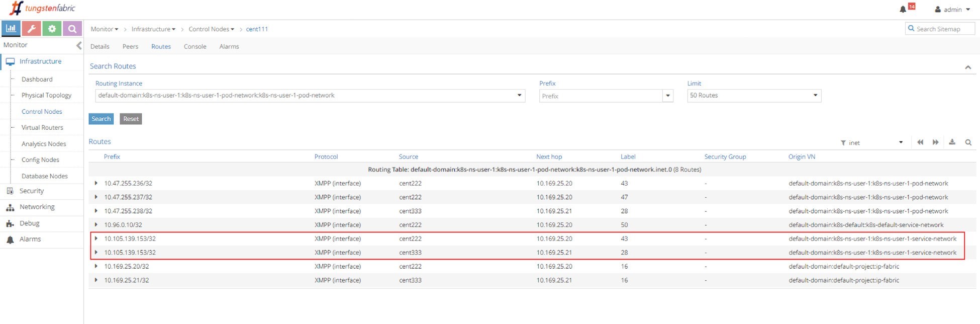
Task: Open the Infrastructure breadcrumb dropdown
Action: [153, 29]
